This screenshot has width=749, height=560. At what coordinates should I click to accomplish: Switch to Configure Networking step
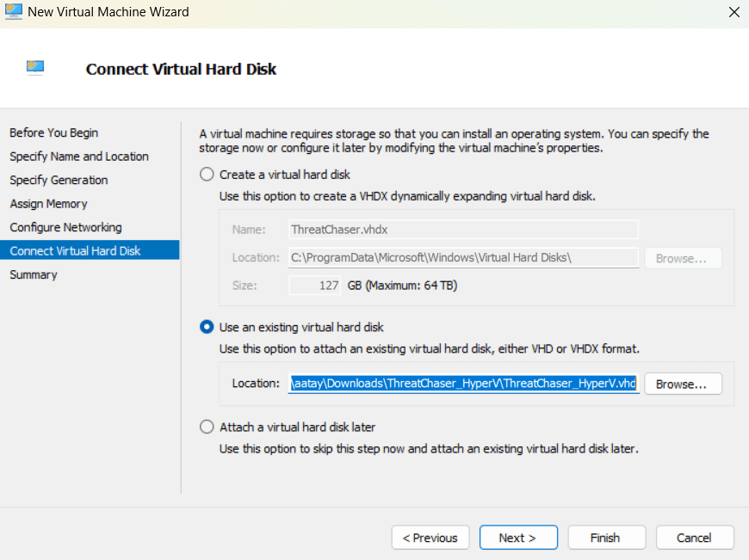(x=65, y=228)
